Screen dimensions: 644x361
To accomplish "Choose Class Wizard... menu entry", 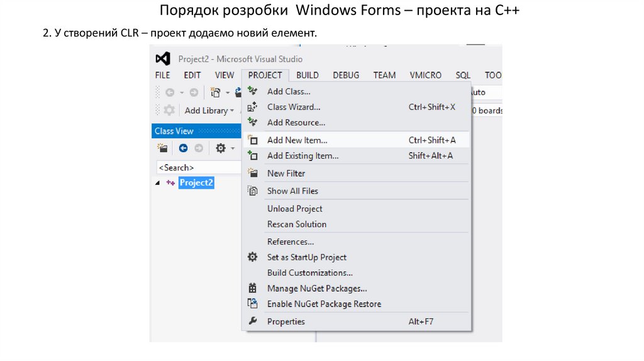I will tap(356, 107).
